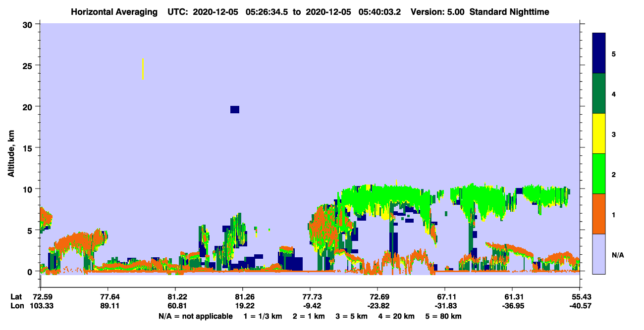Click longitude value -40.57
Image resolution: width=644 pixels, height=330 pixels.
tap(580, 306)
